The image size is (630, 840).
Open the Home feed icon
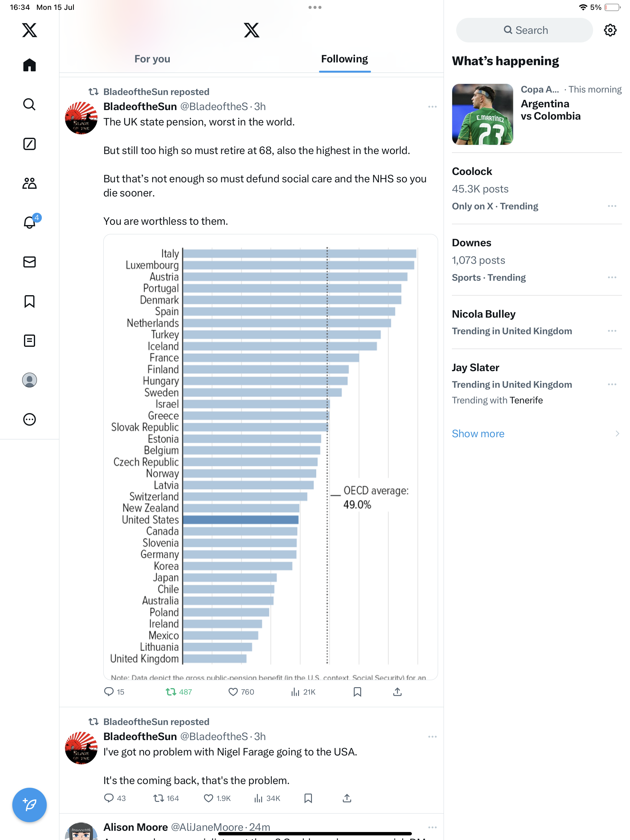pyautogui.click(x=29, y=65)
